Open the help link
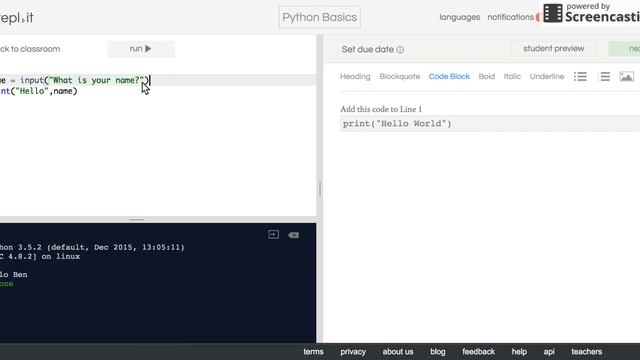Image resolution: width=640 pixels, height=360 pixels. 519,351
